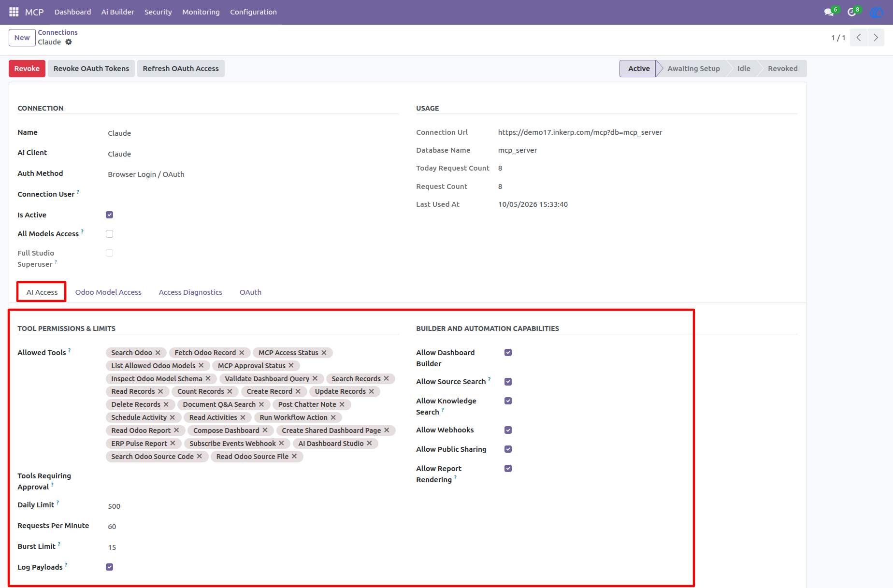Toggle Full Studio Superuser checkbox
The height and width of the screenshot is (588, 893).
pos(110,253)
